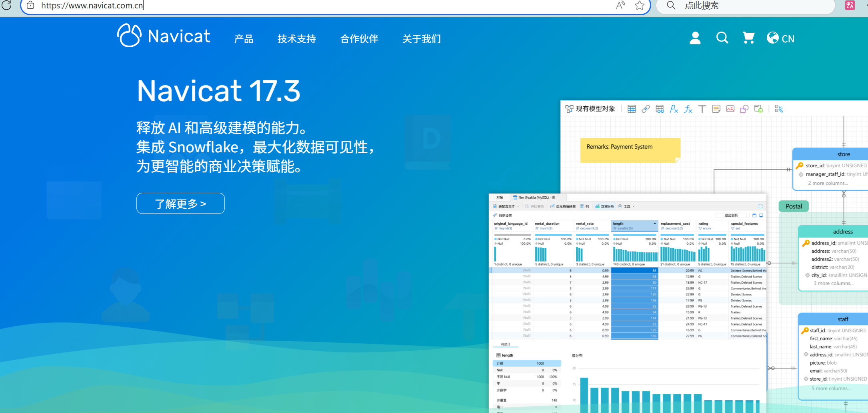The height and width of the screenshot is (413, 868).
Task: Select the replacement_cost column header
Action: (678, 225)
